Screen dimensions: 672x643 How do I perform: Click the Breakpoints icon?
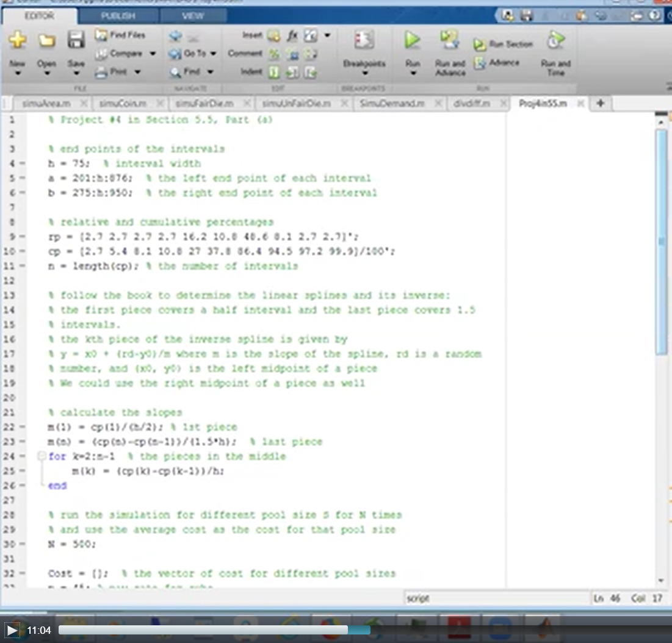tap(364, 40)
